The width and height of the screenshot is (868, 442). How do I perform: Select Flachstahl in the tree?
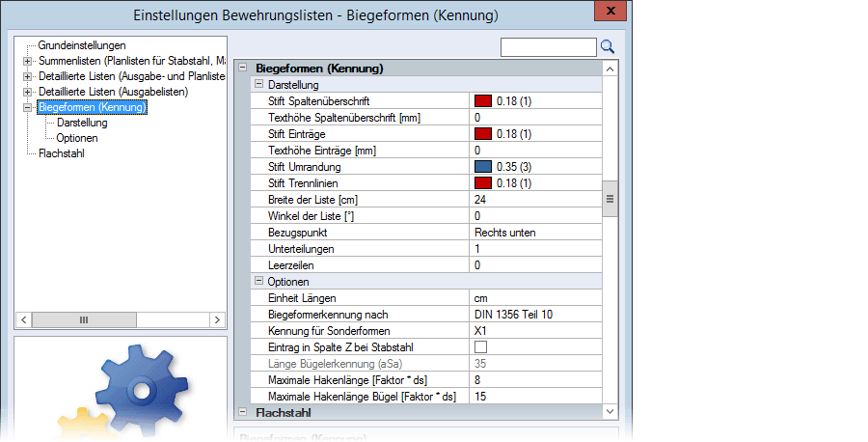[62, 153]
